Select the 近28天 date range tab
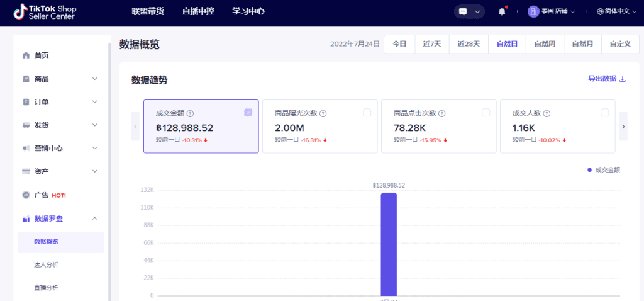 (x=469, y=44)
